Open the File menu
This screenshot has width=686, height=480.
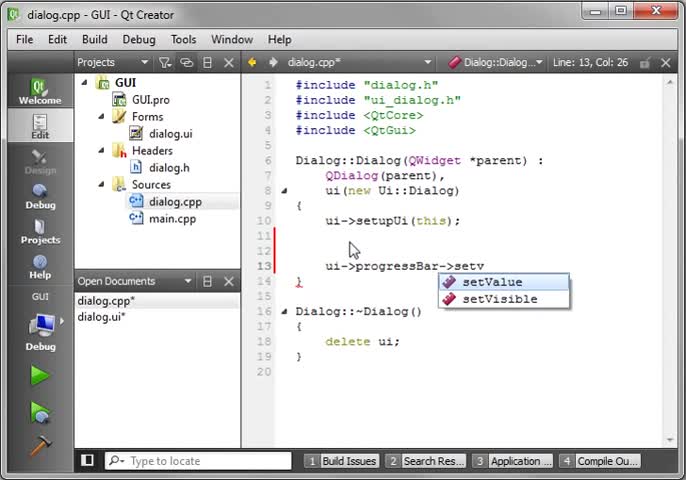pyautogui.click(x=24, y=39)
